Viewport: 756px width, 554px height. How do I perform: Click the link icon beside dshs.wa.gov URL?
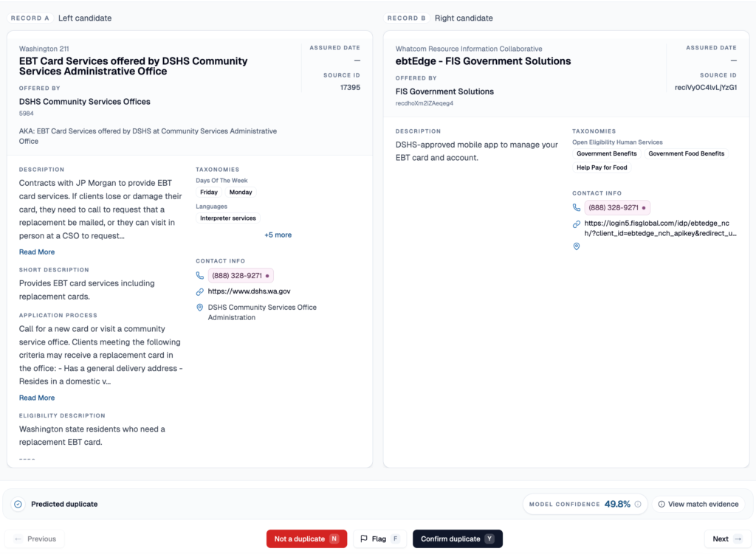pos(199,291)
